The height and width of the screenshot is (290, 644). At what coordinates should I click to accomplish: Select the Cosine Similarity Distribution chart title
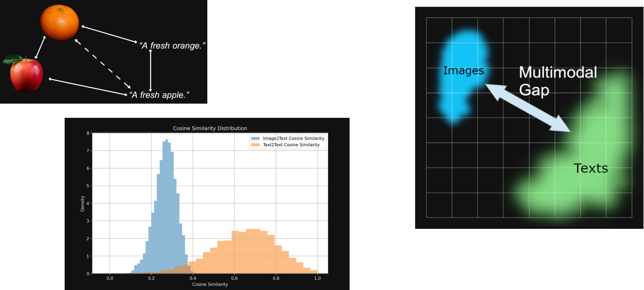210,128
